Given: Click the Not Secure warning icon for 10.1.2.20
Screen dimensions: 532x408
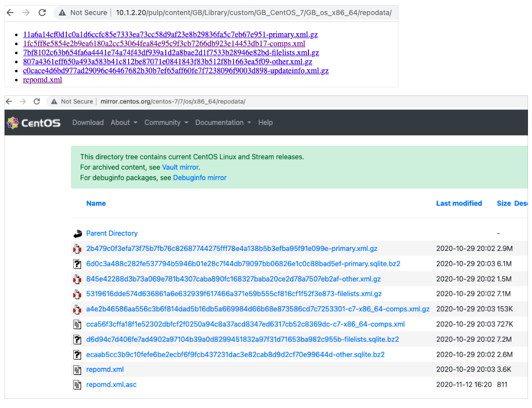Looking at the screenshot, I should tap(62, 13).
